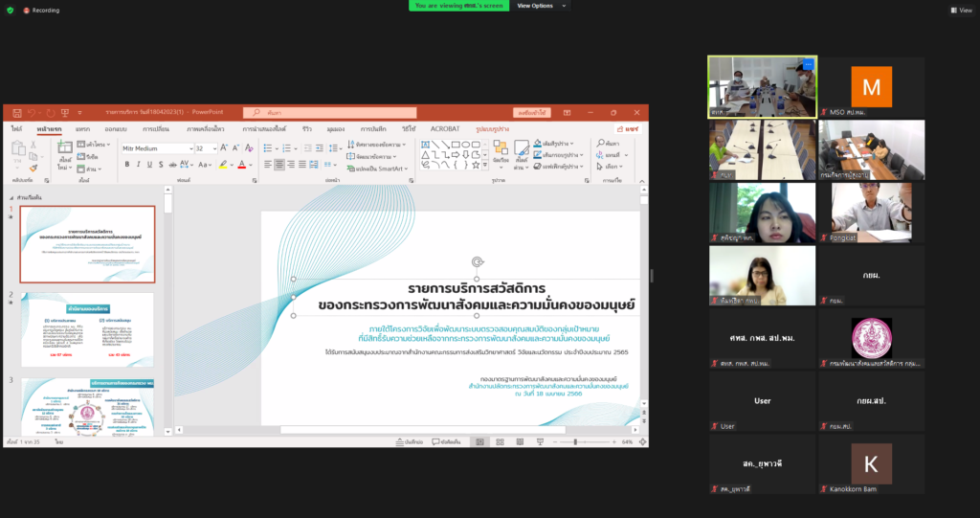Viewport: 980px width, 518px height.
Task: Select the Right Arrow shape in gallery
Action: pyautogui.click(x=456, y=154)
